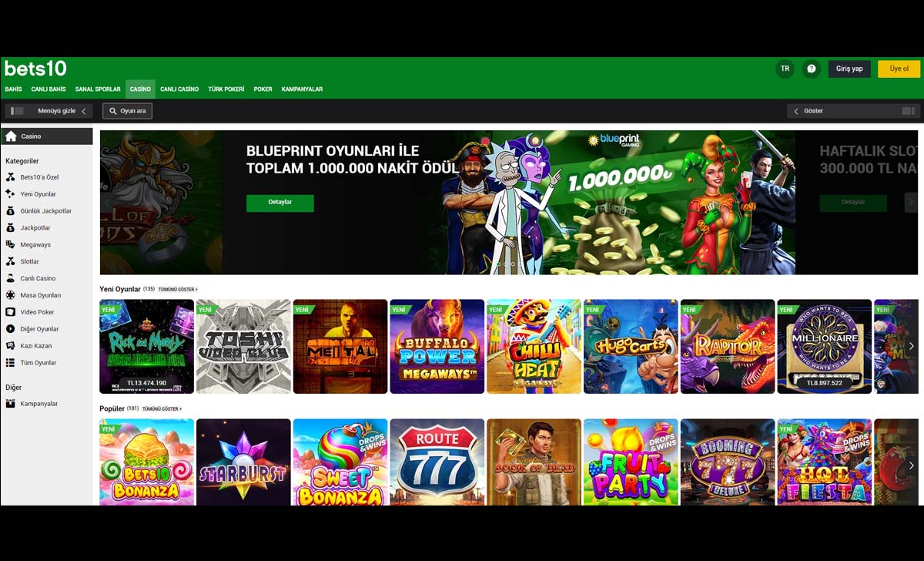Click the yellow Üye ol button
The image size is (924, 561).
[x=899, y=69]
